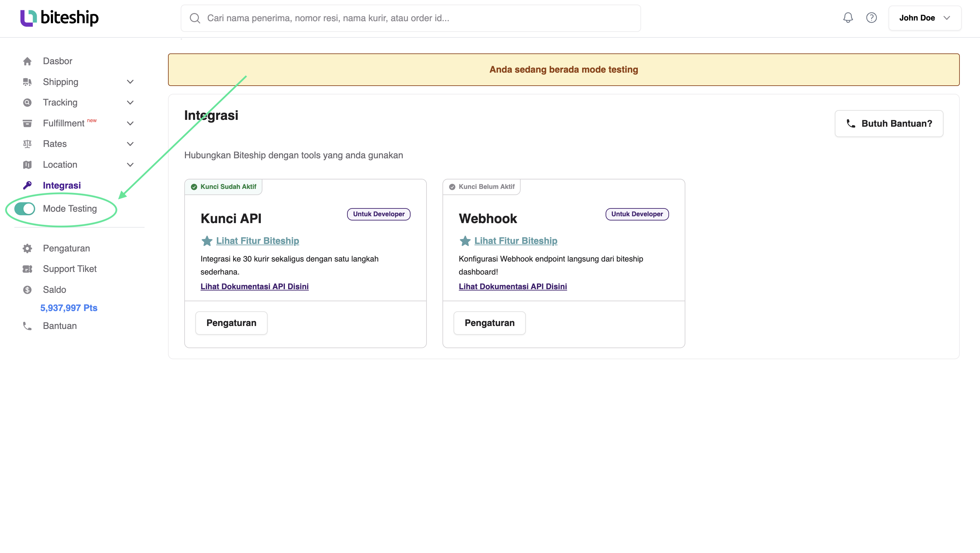Click the Integrasi page heading
980x553 pixels.
click(x=211, y=115)
